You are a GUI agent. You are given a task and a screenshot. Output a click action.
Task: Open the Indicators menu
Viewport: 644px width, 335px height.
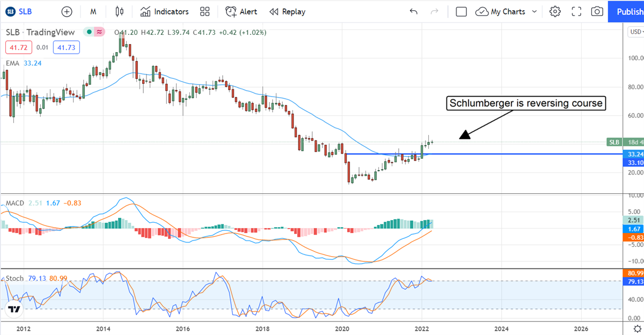coord(165,11)
